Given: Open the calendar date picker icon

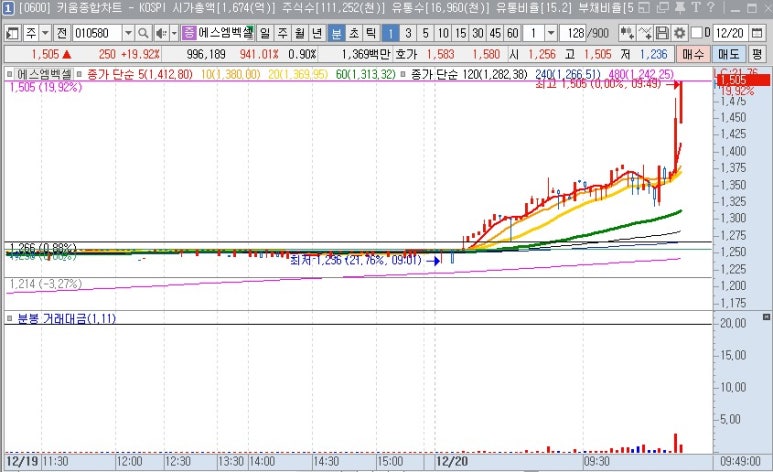Looking at the screenshot, I should click(x=757, y=34).
